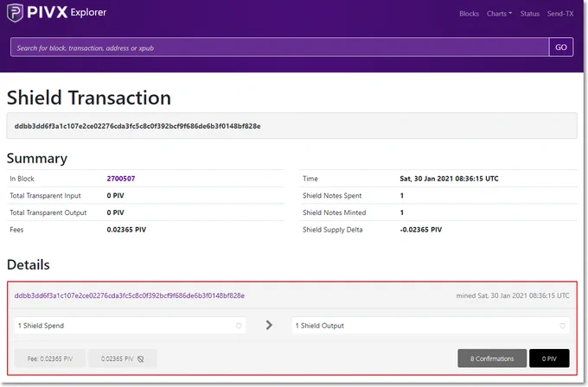The width and height of the screenshot is (588, 387).
Task: Open block 2700507 link
Action: [x=121, y=179]
